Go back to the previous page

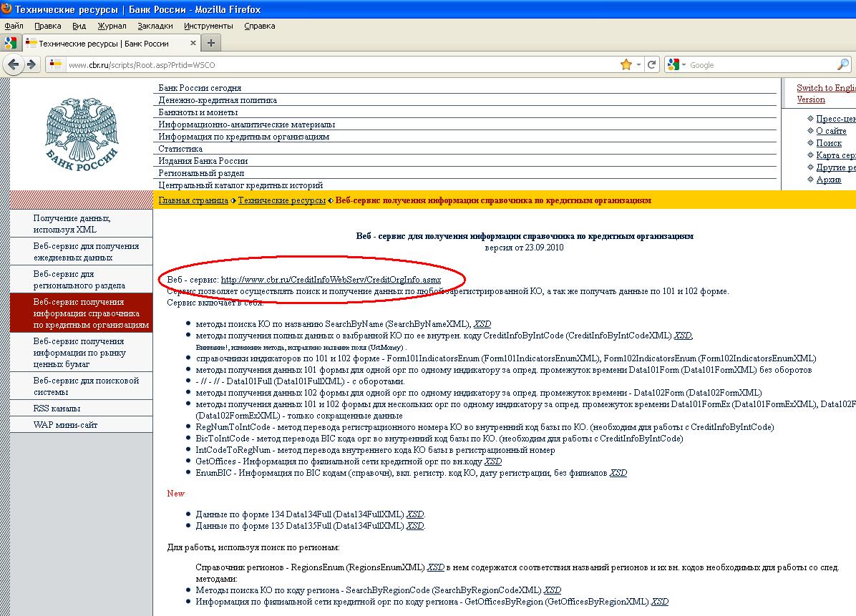coord(13,64)
